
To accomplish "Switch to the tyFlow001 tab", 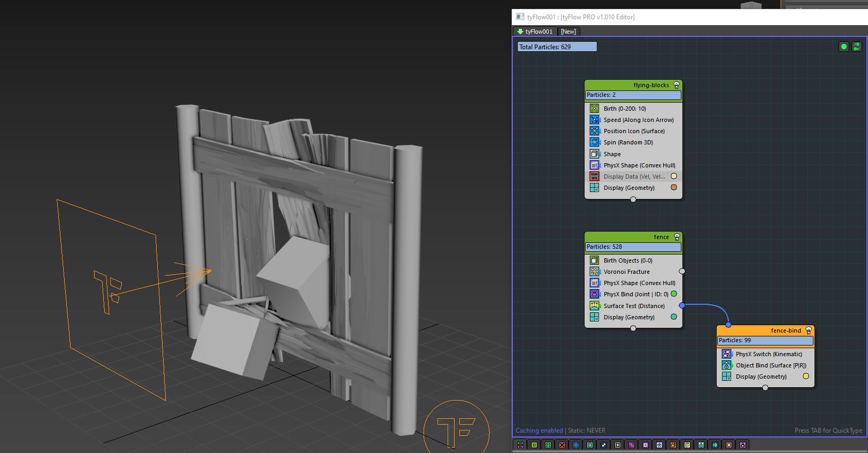I will 539,32.
